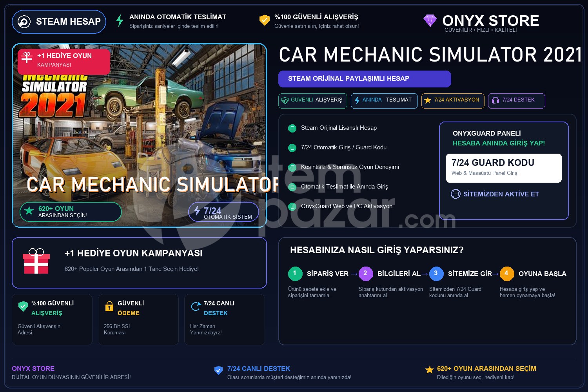Click the star icon in 7/24 AKTİVASYON tag
The width and height of the screenshot is (588, 392).
coord(428,100)
